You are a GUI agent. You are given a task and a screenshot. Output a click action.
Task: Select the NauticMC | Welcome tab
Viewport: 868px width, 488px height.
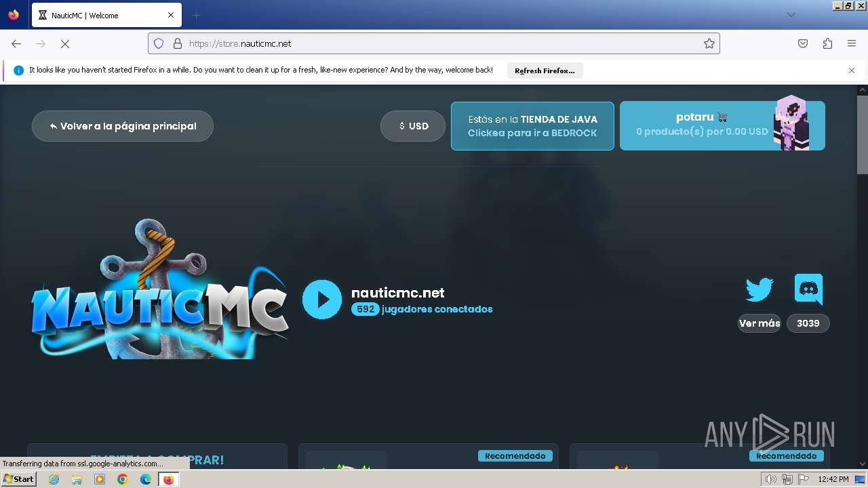(x=106, y=15)
